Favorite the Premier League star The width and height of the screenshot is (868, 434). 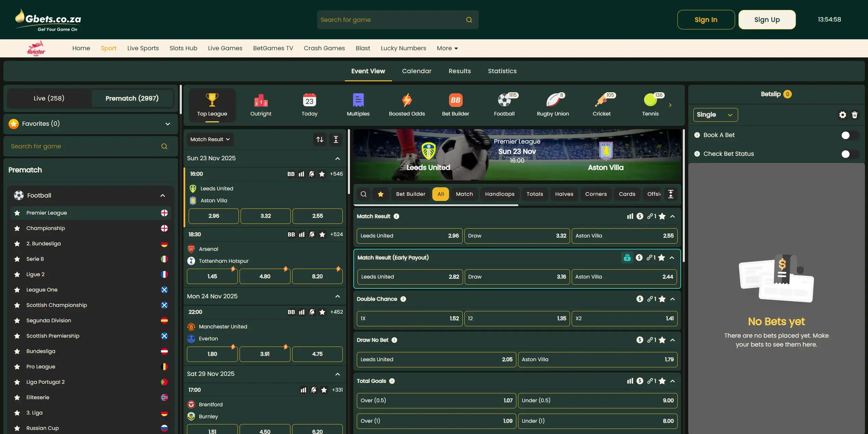click(16, 213)
